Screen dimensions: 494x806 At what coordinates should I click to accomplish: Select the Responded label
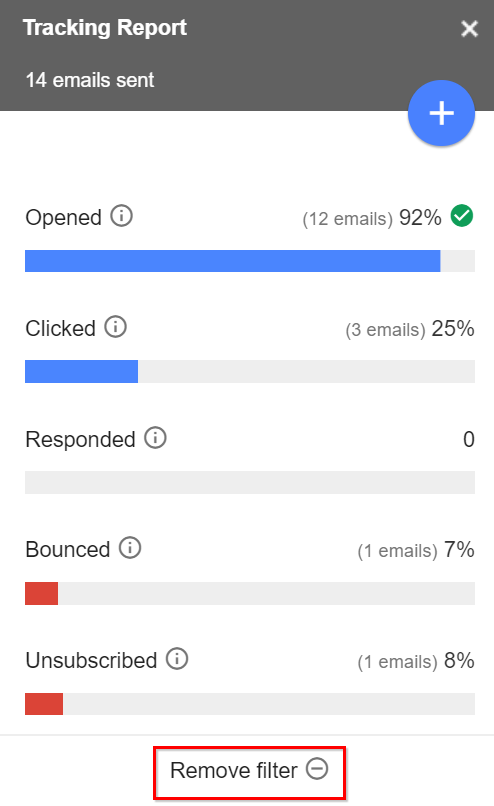point(80,439)
